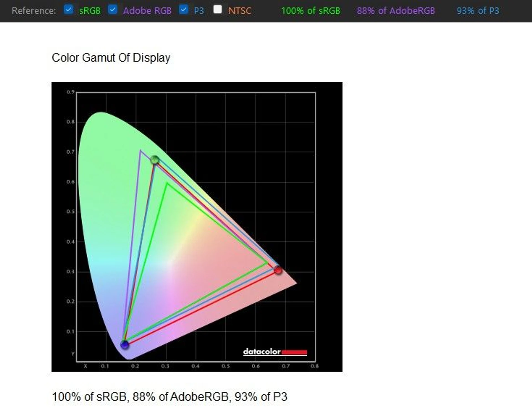
Task: Click the green primary marker on chart
Action: pos(155,160)
